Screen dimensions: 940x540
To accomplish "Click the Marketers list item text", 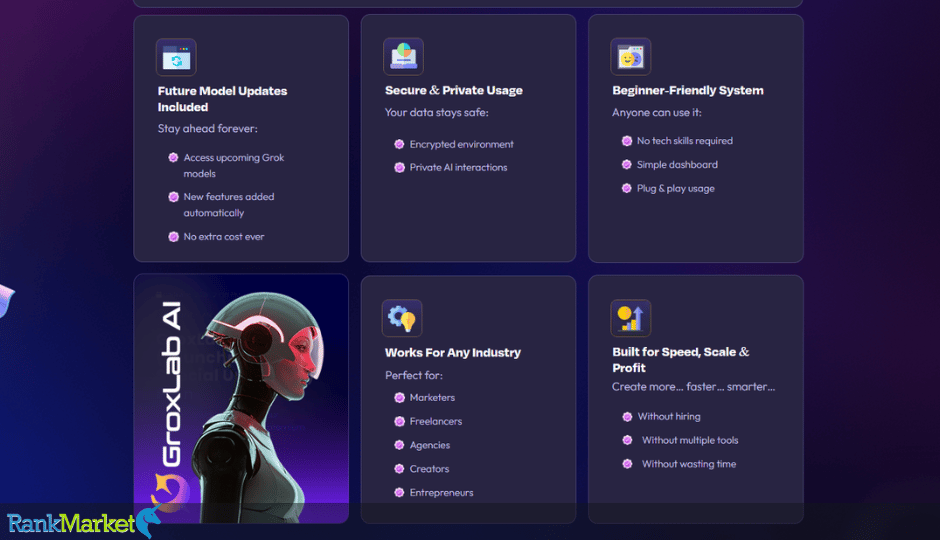I will 432,397.
